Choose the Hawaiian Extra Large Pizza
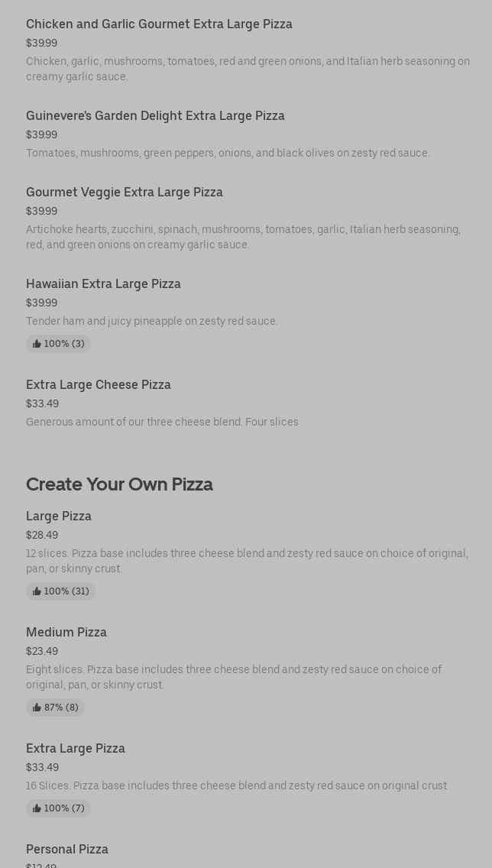This screenshot has width=492, height=868. coord(103,283)
